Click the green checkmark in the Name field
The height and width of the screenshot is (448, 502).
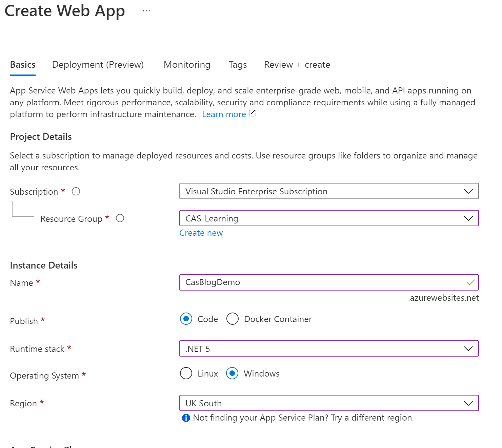click(470, 282)
